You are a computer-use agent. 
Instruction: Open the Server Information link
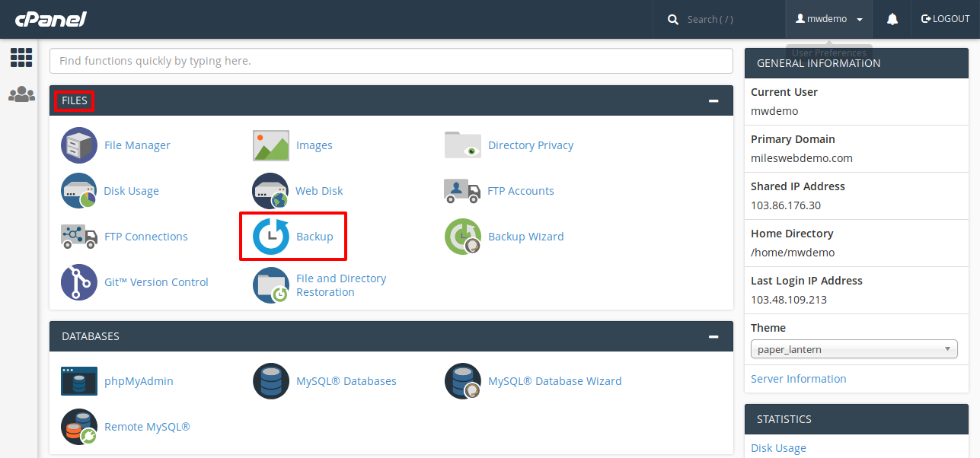point(798,379)
